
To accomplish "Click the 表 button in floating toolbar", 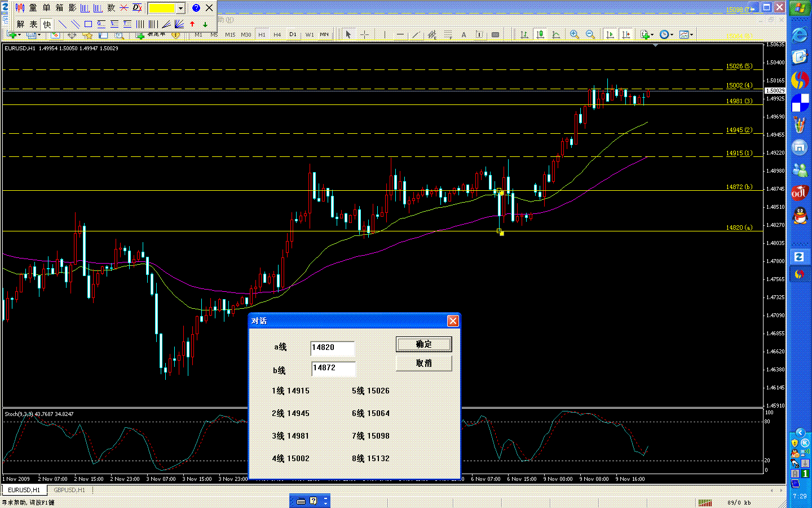I will [33, 24].
